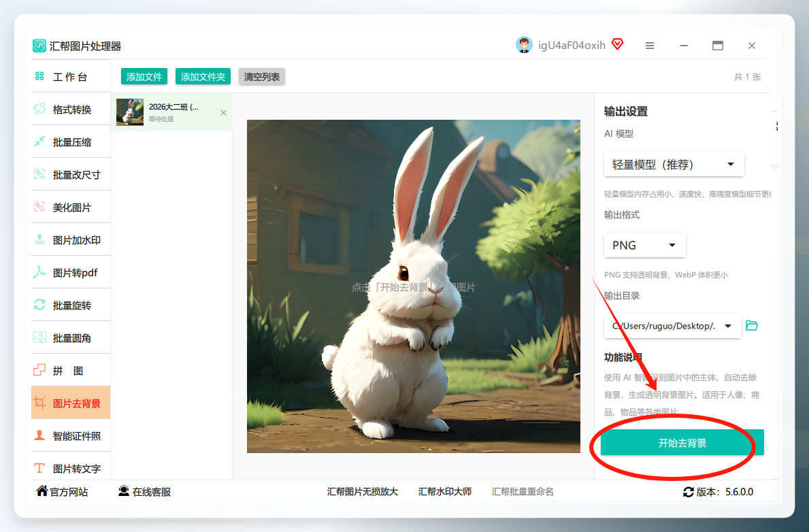
Task: Open the 批量压缩 menu entry
Action: pyautogui.click(x=71, y=142)
